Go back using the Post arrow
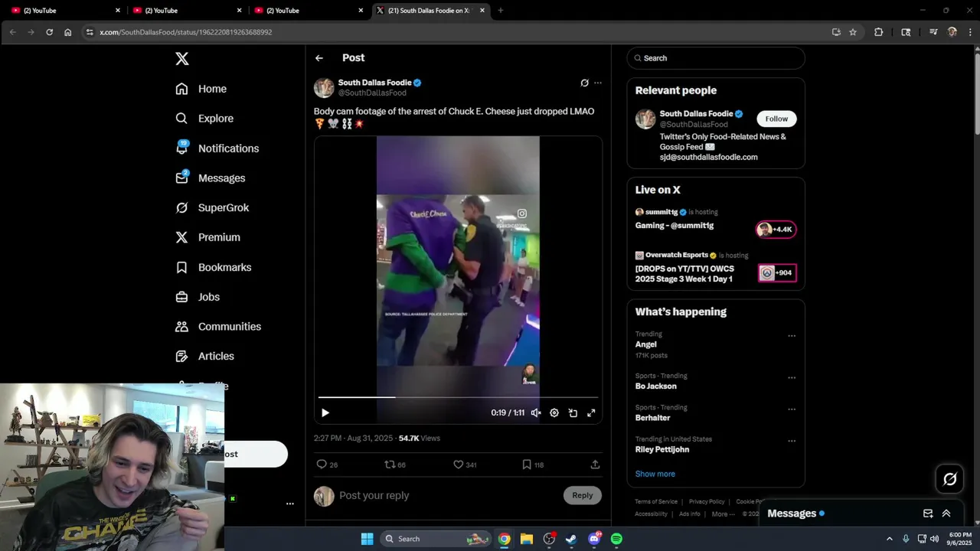The width and height of the screenshot is (980, 551). [319, 58]
